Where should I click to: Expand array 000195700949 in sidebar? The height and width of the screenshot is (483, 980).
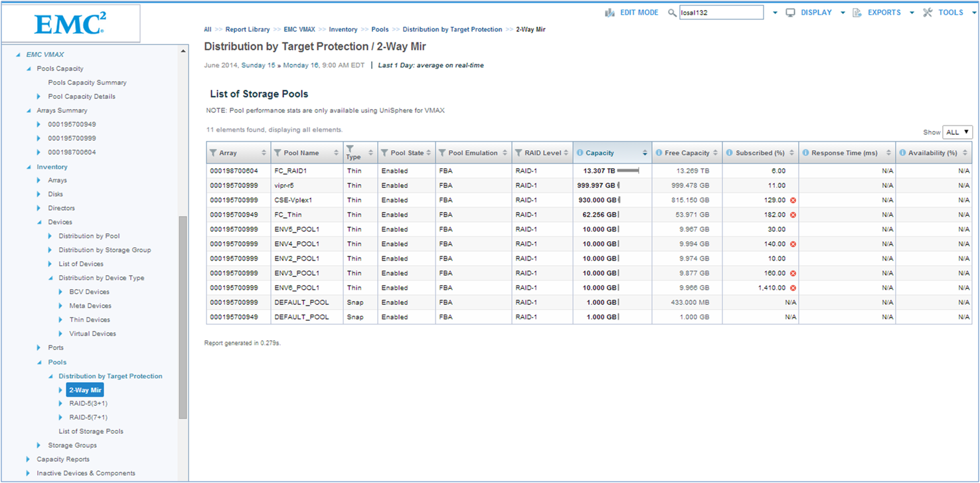click(x=39, y=124)
